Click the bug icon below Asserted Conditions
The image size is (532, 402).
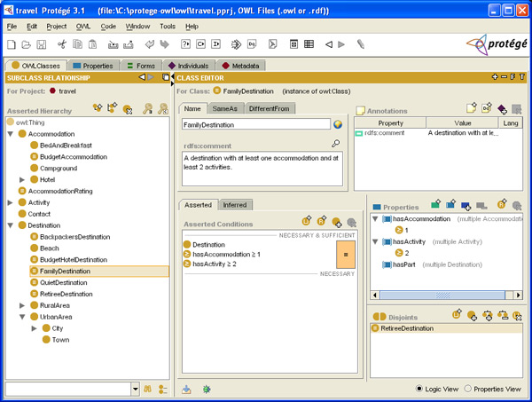[x=206, y=389]
